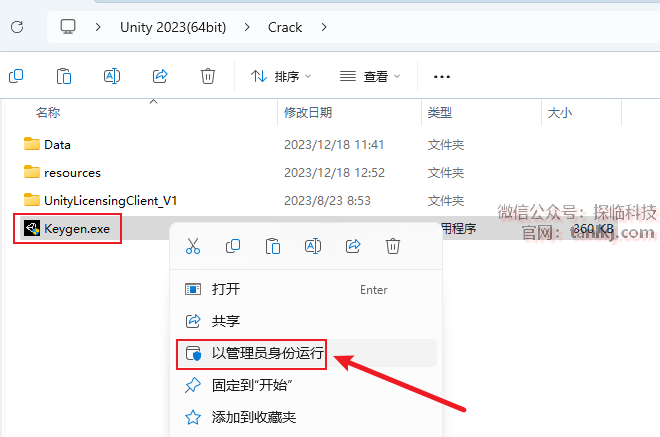Expand the chevron after Crack in breadcrumb

pos(324,27)
